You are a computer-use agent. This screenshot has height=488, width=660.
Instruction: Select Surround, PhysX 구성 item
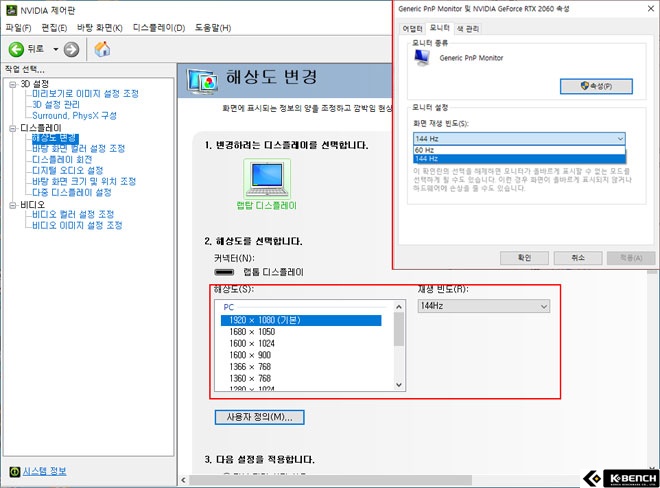75,115
